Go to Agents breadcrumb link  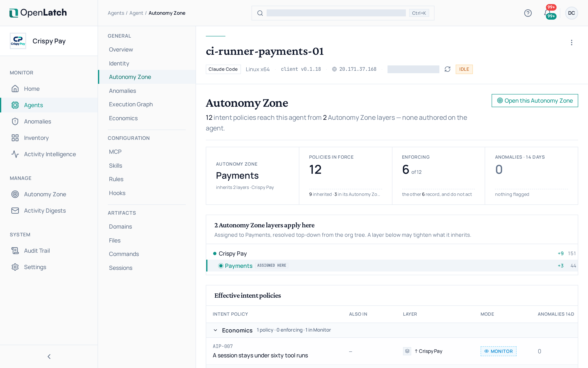point(116,13)
